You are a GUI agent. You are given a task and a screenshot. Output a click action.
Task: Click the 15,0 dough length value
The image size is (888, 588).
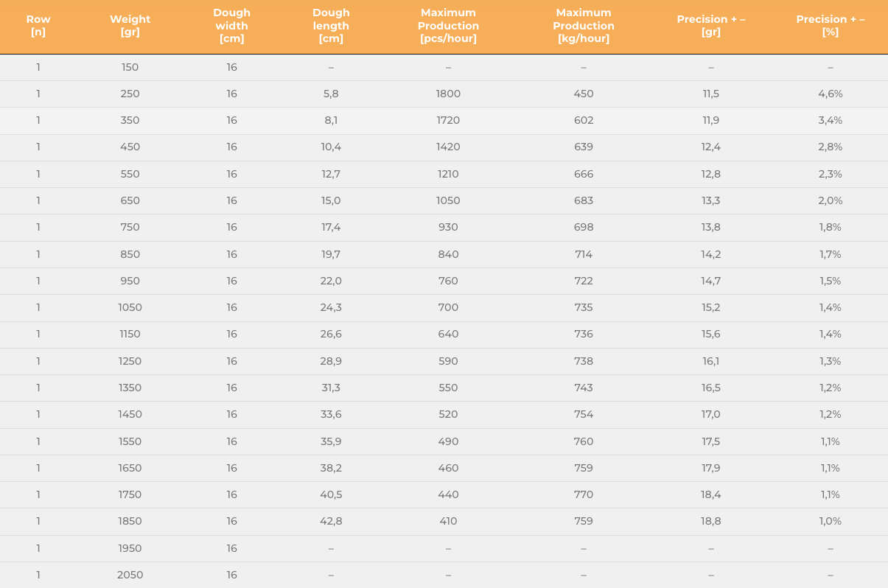(331, 200)
